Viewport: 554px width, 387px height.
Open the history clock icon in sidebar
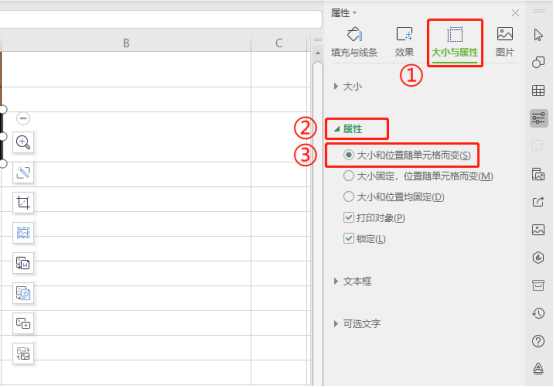pos(538,313)
